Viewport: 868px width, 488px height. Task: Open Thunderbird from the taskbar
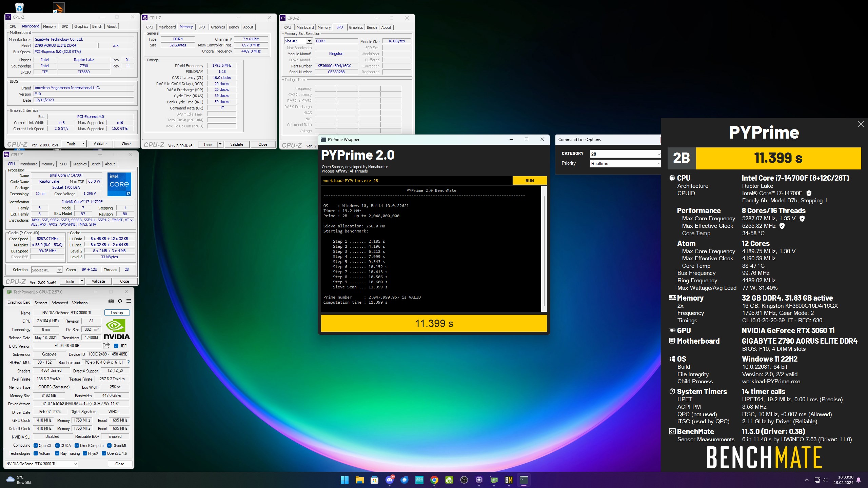click(405, 480)
